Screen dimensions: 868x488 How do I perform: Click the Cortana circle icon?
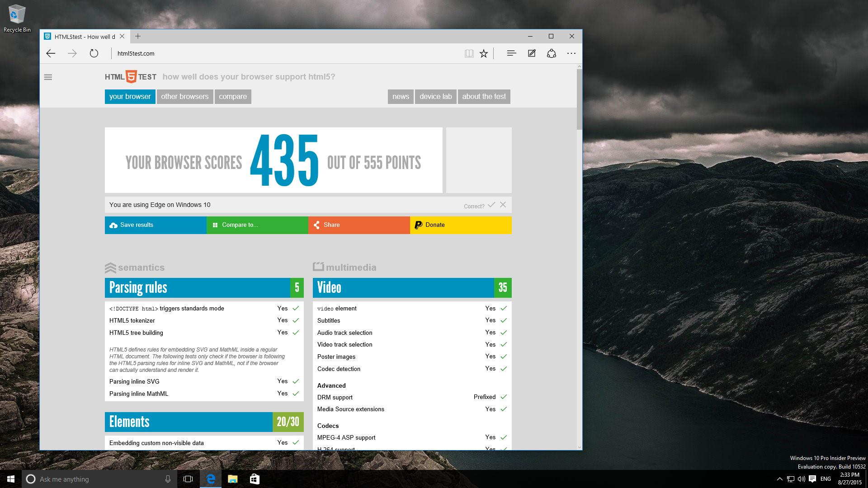[x=30, y=479]
